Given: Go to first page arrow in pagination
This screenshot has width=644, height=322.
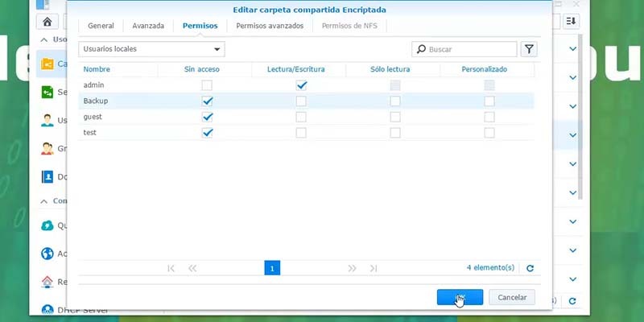Looking at the screenshot, I should click(171, 268).
